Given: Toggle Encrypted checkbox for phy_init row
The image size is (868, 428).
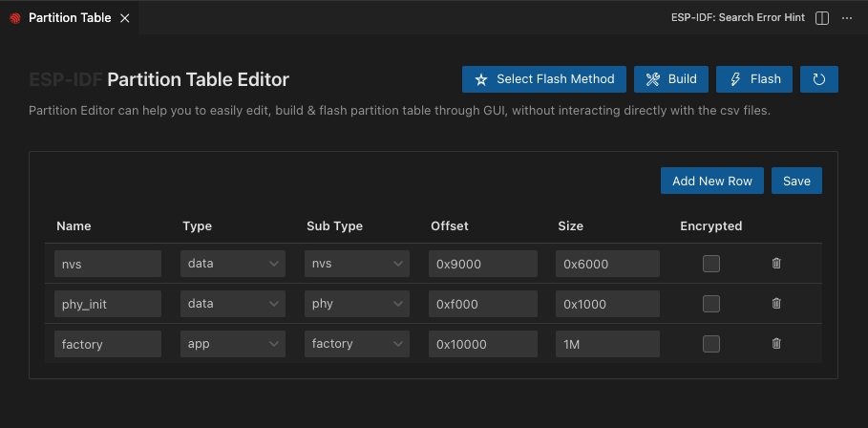Looking at the screenshot, I should [x=711, y=304].
